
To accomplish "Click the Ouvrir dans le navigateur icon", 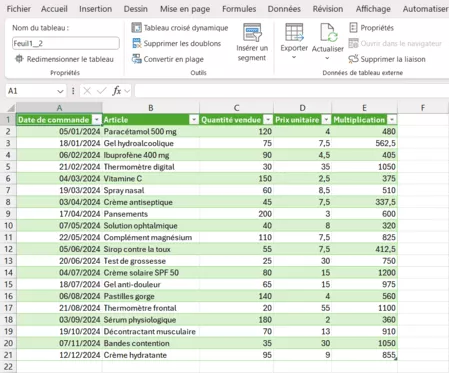I will point(353,43).
